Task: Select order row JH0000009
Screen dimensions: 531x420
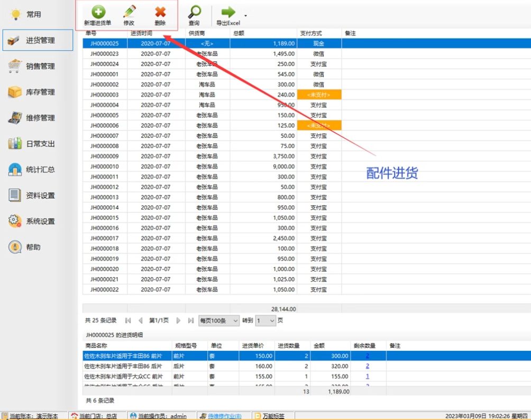Action: (x=307, y=156)
